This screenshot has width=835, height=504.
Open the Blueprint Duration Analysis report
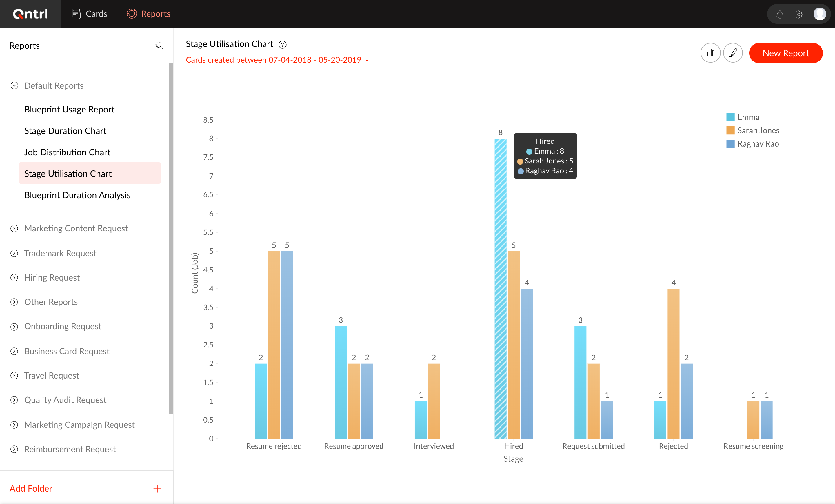[77, 195]
